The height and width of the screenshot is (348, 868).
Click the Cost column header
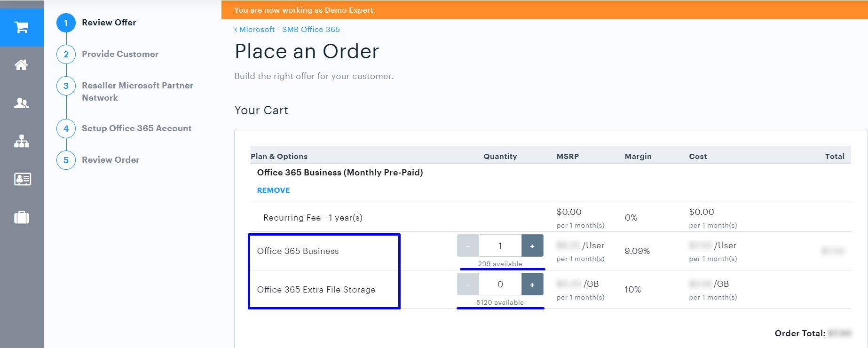click(x=698, y=157)
